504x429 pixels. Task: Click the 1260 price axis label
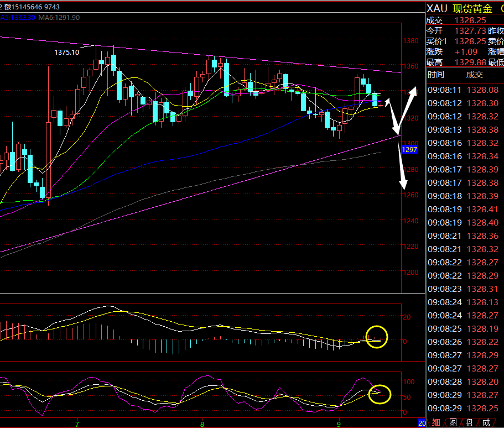411,195
